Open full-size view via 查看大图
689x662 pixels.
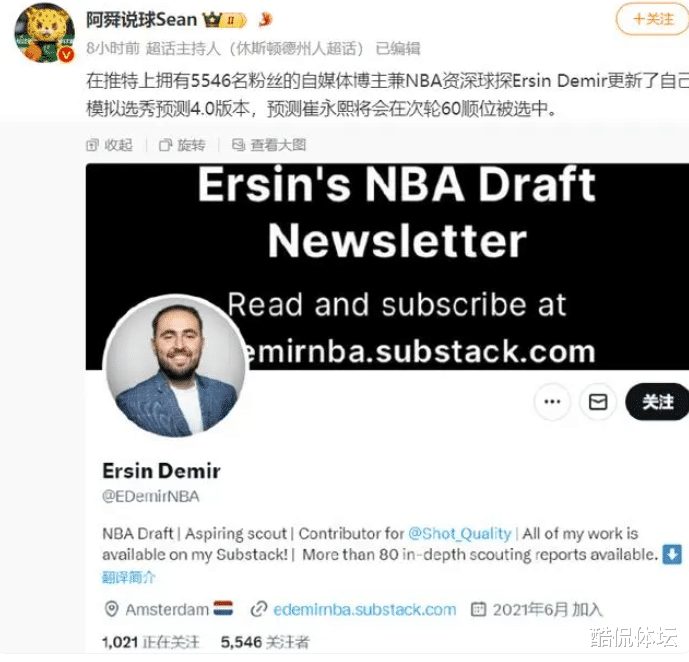[x=269, y=145]
